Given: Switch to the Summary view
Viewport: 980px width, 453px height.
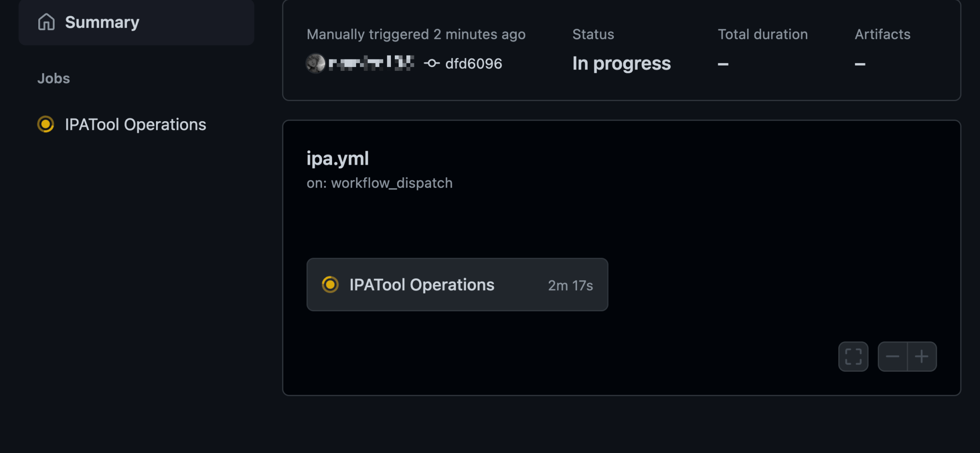Looking at the screenshot, I should pos(102,22).
